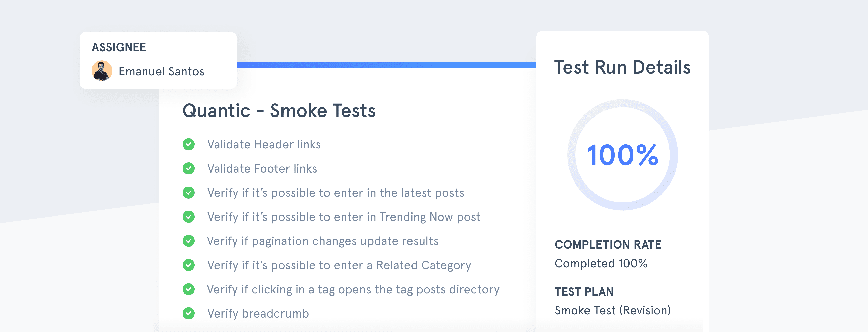Viewport: 868px width, 332px height.
Task: Open the Validate Footer links test
Action: click(x=262, y=169)
